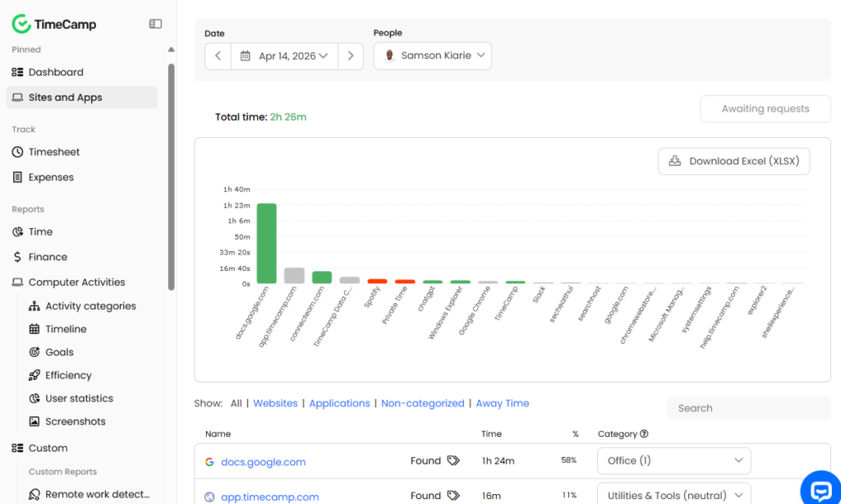Viewport: 841px width, 504px height.
Task: Open docs.google.com link
Action: click(264, 461)
